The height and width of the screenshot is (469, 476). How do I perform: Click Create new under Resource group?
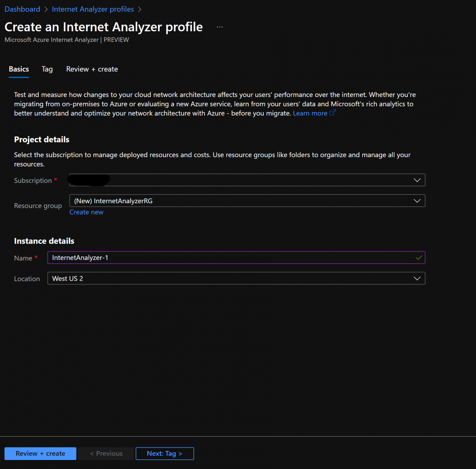pyautogui.click(x=86, y=212)
